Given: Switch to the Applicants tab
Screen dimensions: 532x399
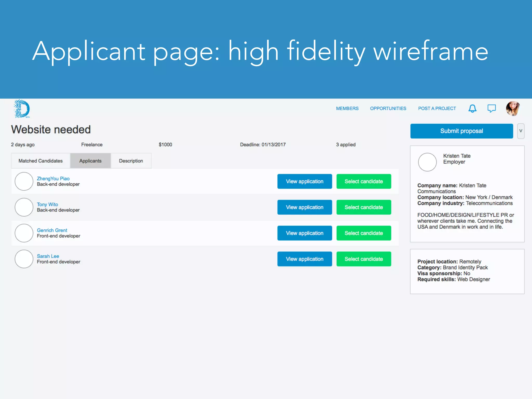Looking at the screenshot, I should point(90,161).
